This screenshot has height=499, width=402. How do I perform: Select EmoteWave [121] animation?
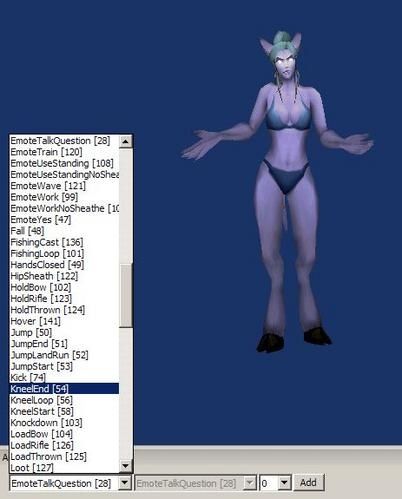(x=64, y=186)
